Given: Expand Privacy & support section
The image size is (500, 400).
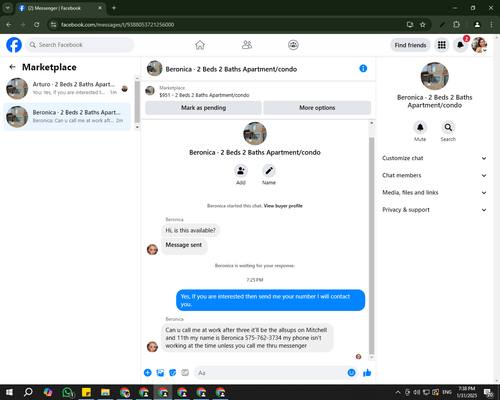Looking at the screenshot, I should [434, 210].
